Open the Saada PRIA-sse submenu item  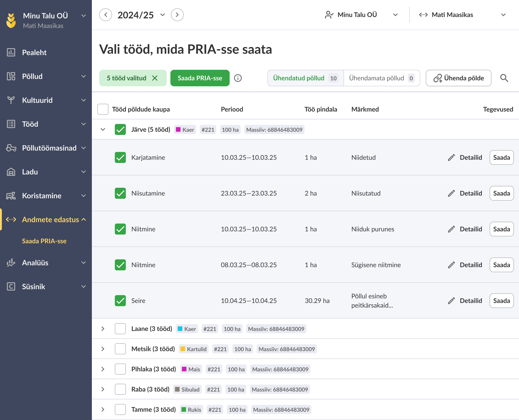tap(44, 241)
